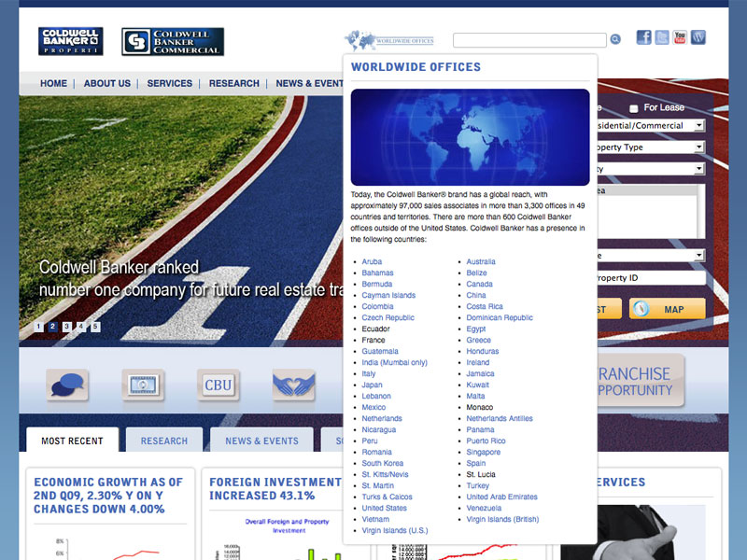Open the Costa Rica office link
Image resolution: width=747 pixels, height=560 pixels.
[x=485, y=306]
